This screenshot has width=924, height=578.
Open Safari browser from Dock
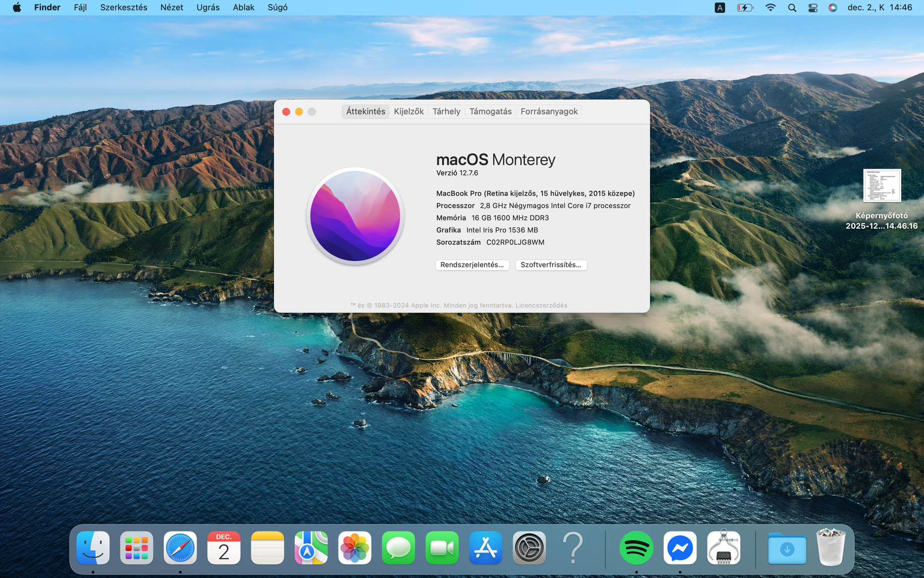click(x=180, y=548)
